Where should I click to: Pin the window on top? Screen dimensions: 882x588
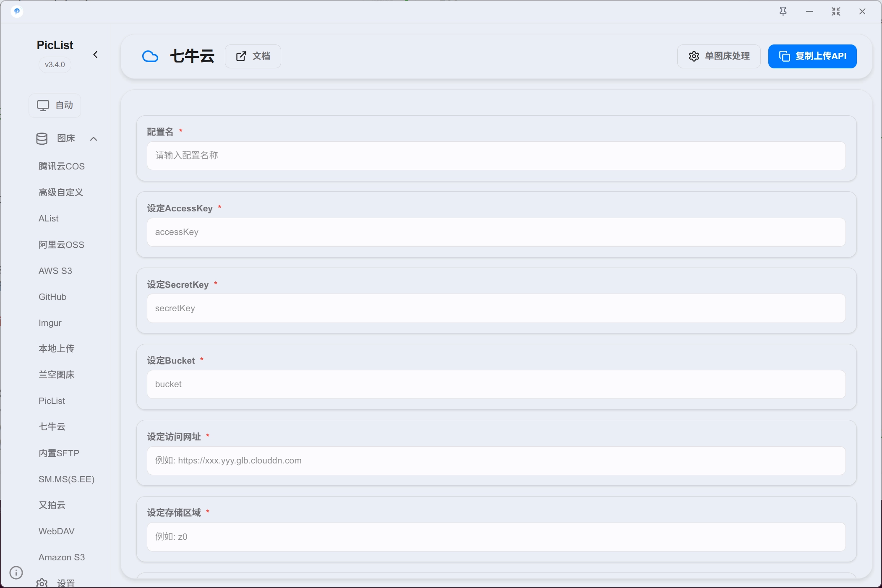[x=783, y=11]
